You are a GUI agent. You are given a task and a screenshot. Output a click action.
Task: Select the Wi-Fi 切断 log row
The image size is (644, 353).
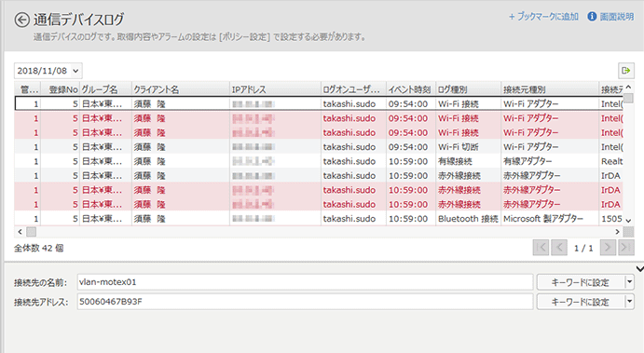point(319,147)
